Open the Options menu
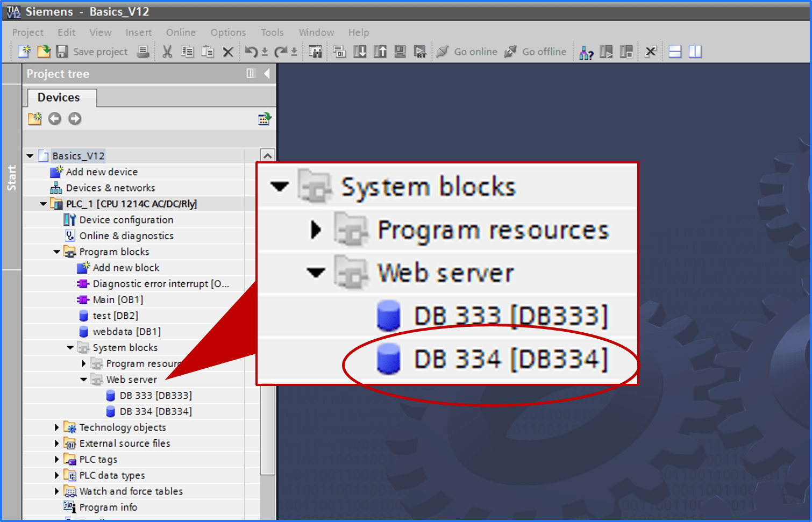812x522 pixels. [228, 32]
